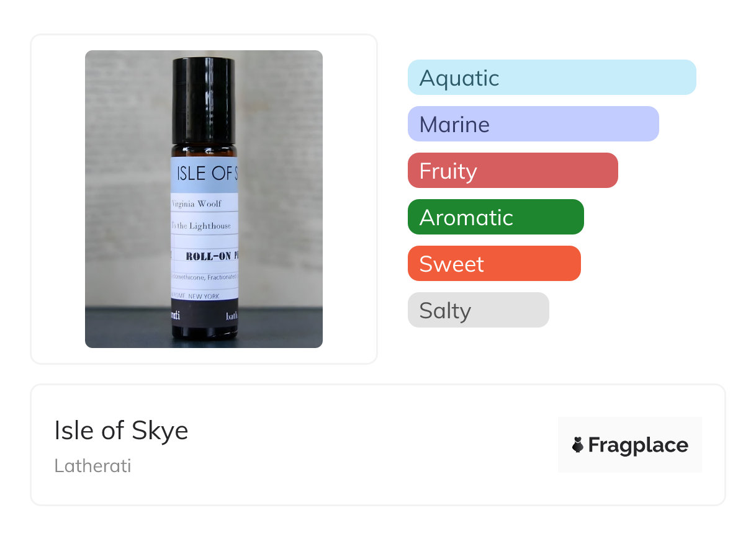
Task: Click To the Lighthouse text on bottle
Action: [201, 226]
